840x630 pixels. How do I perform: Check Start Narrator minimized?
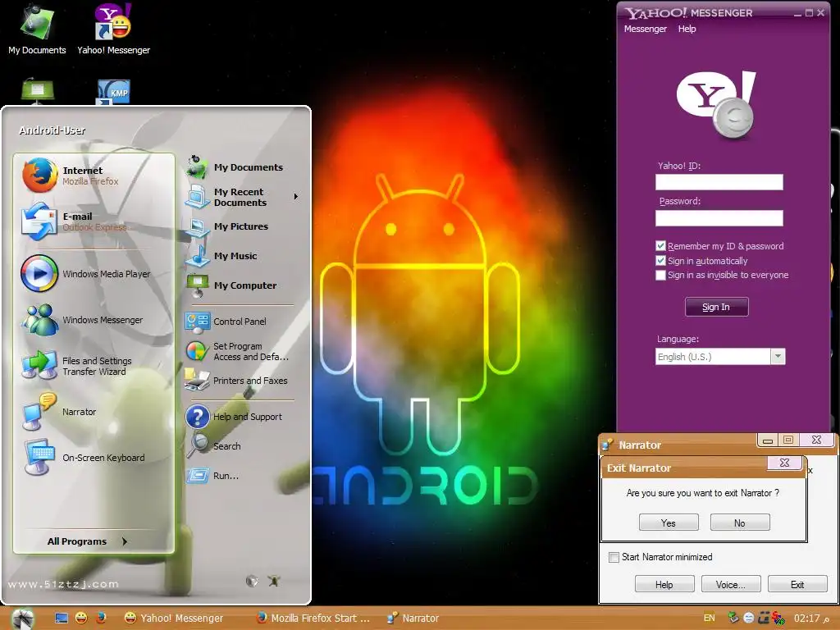coord(614,557)
